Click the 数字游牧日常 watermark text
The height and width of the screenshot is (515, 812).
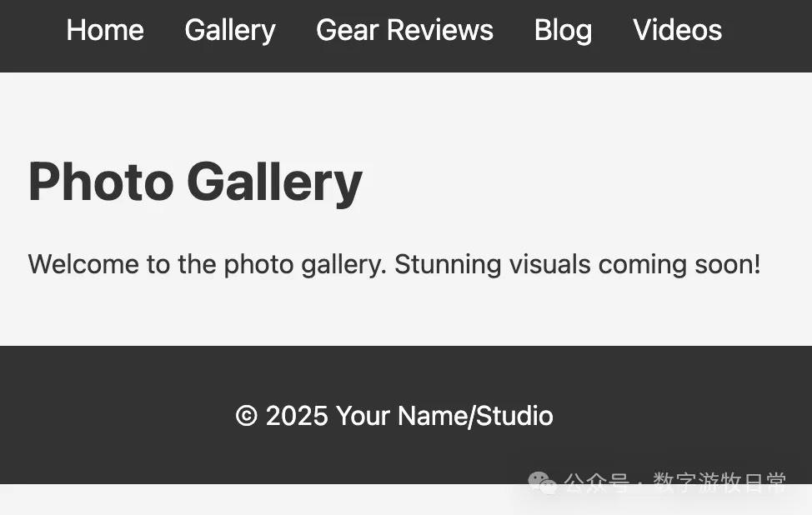pos(719,482)
